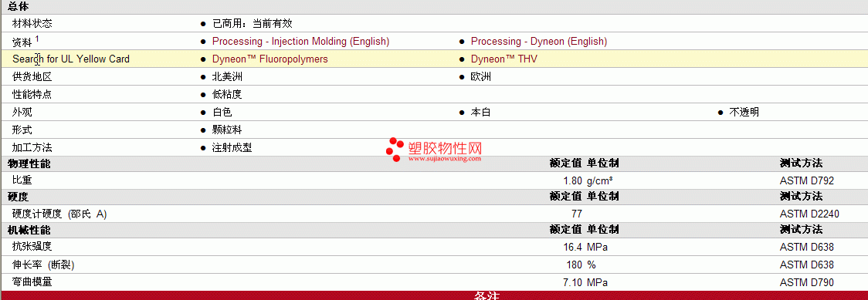Open Processing - Injection Molding (English) link
This screenshot has height=300, width=868.
click(x=300, y=42)
